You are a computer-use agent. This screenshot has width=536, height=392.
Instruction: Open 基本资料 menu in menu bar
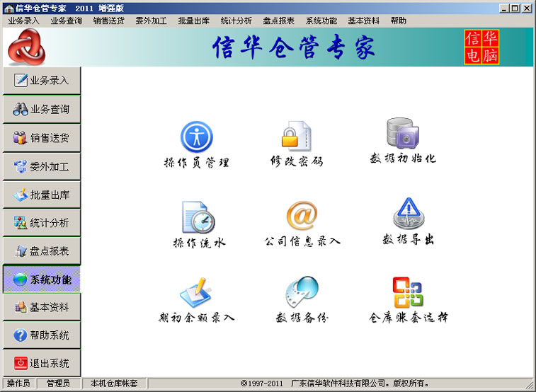pos(364,21)
